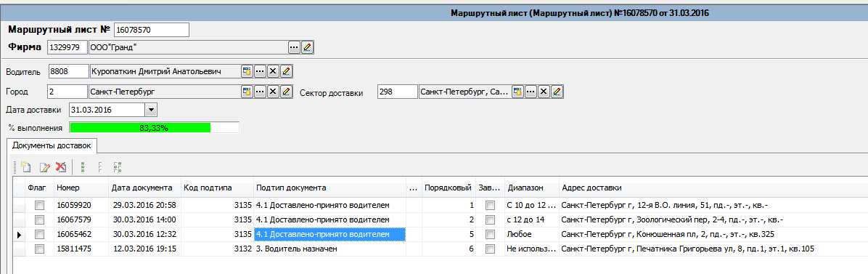Focus the Маршрутный лист № input field
Image resolution: width=868 pixels, height=274 pixels.
[152, 29]
